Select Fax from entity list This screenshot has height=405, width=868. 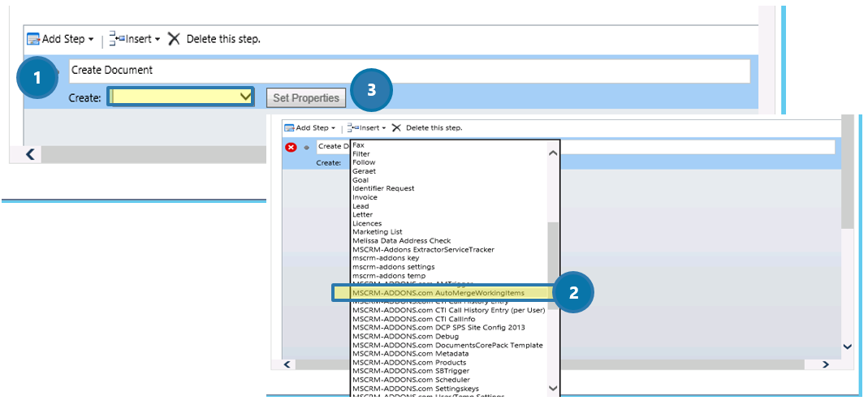(358, 145)
